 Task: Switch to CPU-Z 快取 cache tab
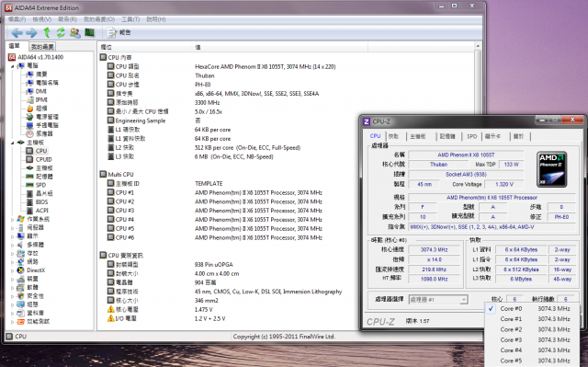pos(393,136)
